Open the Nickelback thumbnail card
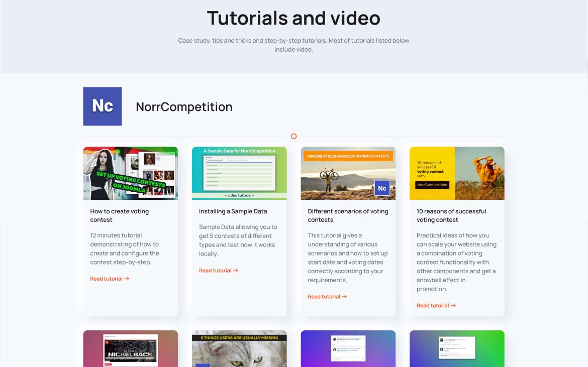This screenshot has width=588, height=367. click(x=131, y=348)
